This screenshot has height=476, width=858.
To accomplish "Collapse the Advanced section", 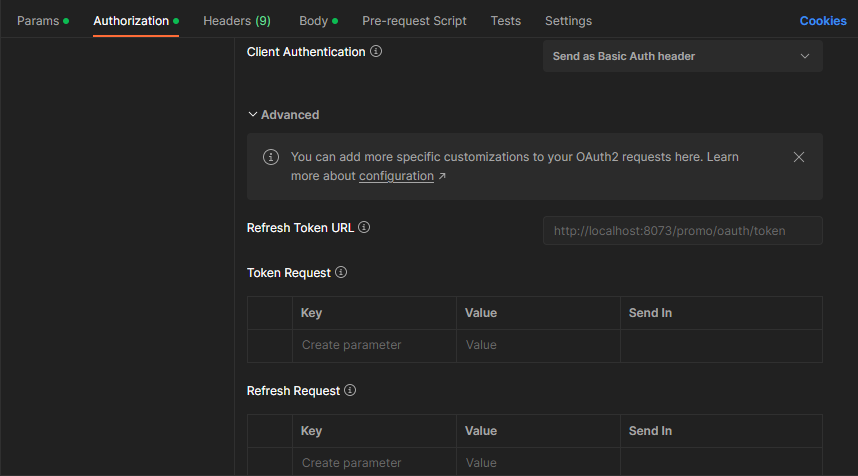I will pyautogui.click(x=283, y=115).
